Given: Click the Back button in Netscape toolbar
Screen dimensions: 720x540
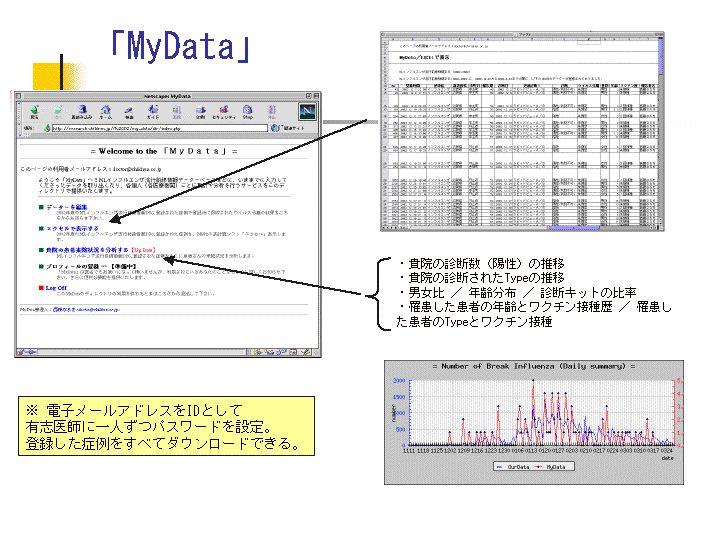Looking at the screenshot, I should [x=35, y=111].
